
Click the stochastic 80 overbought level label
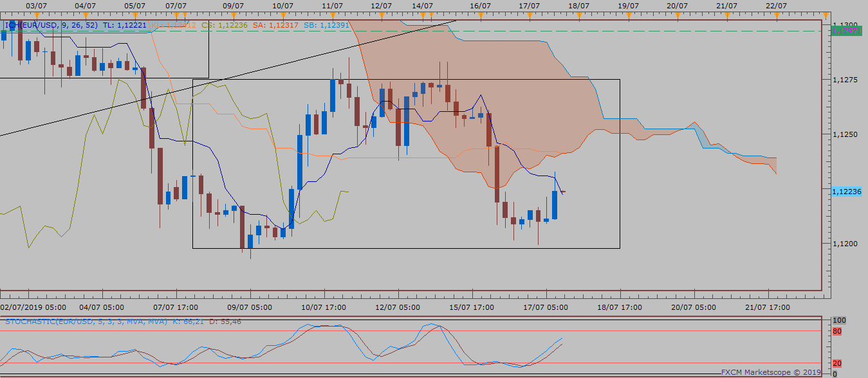(x=836, y=332)
